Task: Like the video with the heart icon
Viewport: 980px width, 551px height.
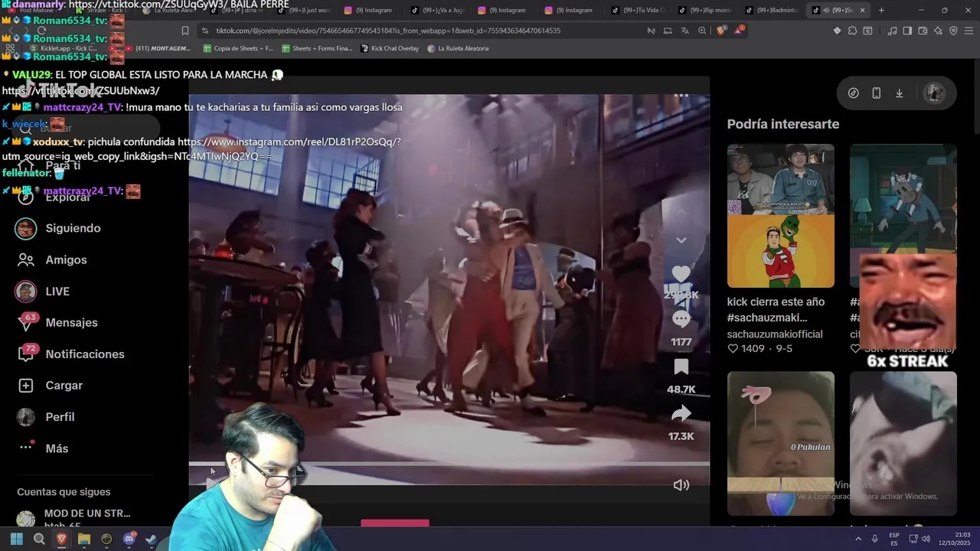Action: click(681, 273)
